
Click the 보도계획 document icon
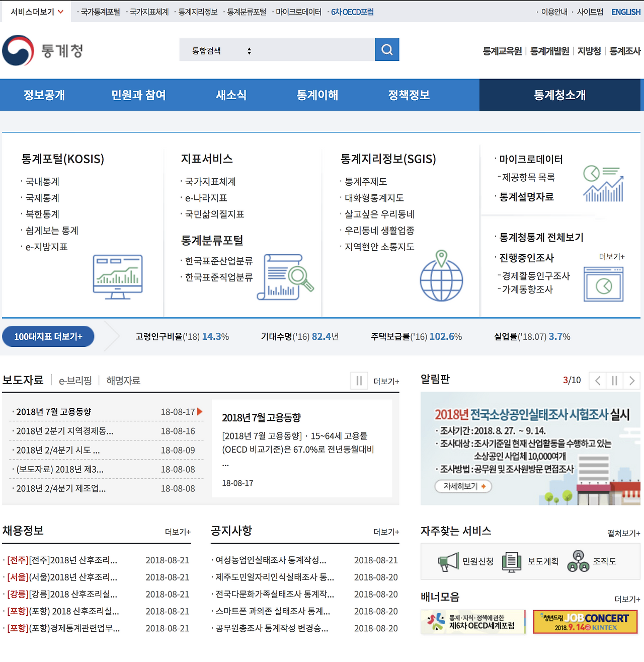coord(511,561)
